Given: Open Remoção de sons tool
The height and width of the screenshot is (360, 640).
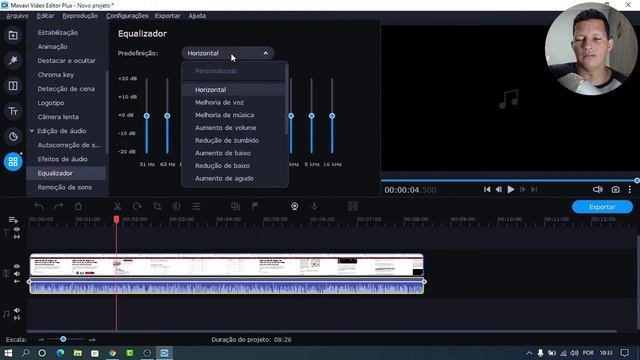Looking at the screenshot, I should (64, 187).
